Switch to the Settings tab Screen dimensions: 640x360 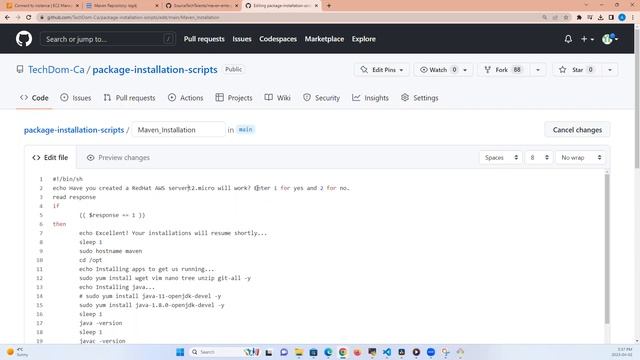420,98
